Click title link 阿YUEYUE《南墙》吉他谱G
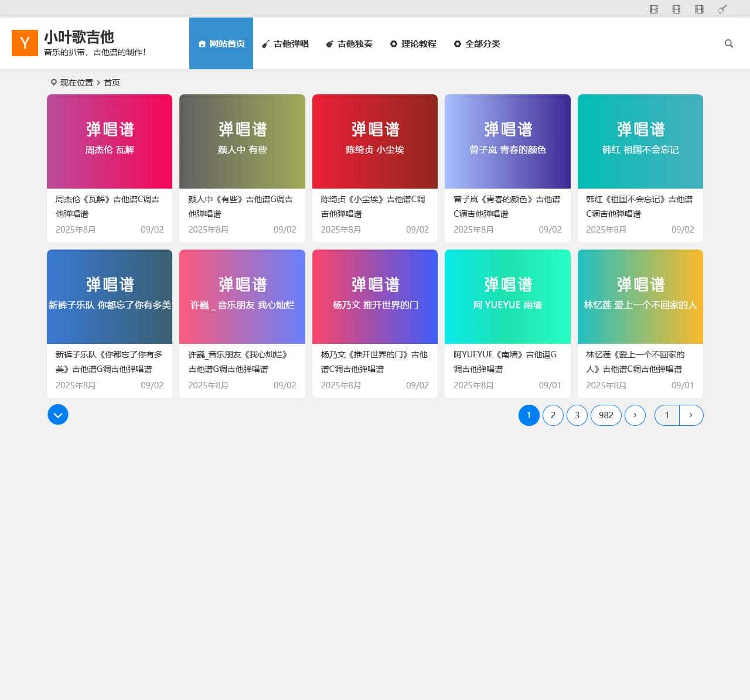Screen dimensions: 750x700 coord(505,361)
